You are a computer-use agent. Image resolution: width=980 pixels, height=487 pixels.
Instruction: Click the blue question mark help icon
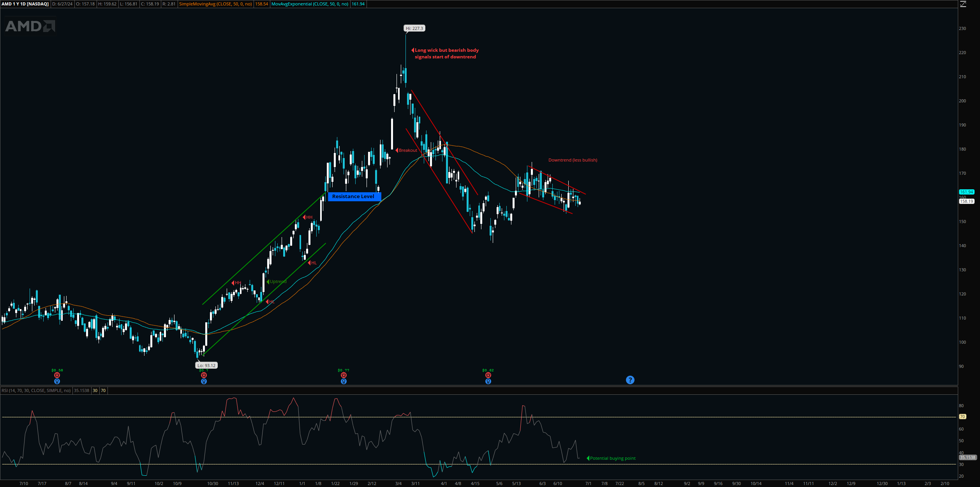coord(630,380)
